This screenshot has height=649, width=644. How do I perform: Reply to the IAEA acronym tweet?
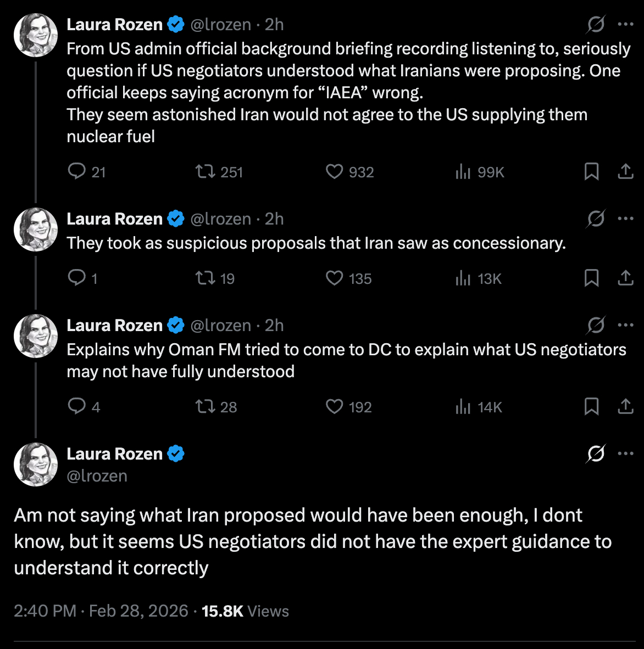[x=76, y=172]
